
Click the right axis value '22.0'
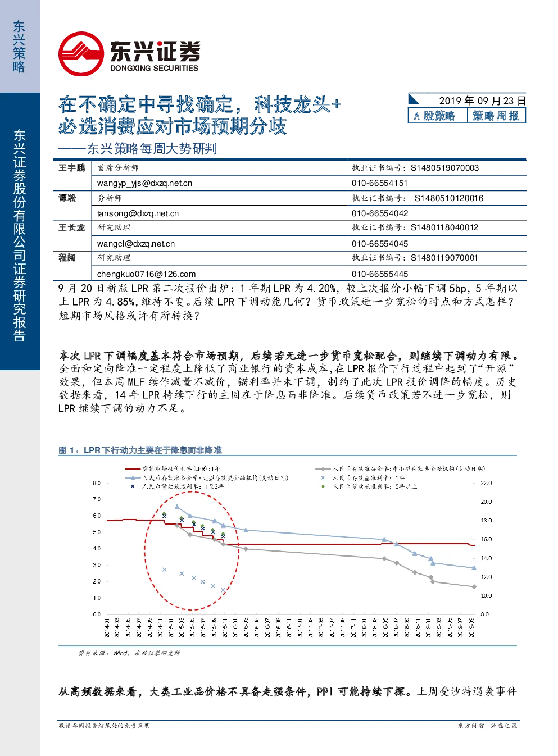[486, 483]
